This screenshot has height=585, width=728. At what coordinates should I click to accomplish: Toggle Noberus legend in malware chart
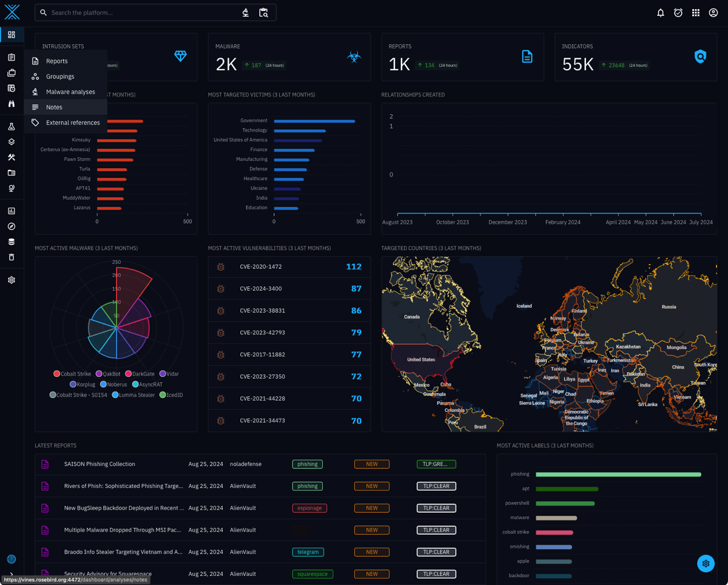point(113,385)
